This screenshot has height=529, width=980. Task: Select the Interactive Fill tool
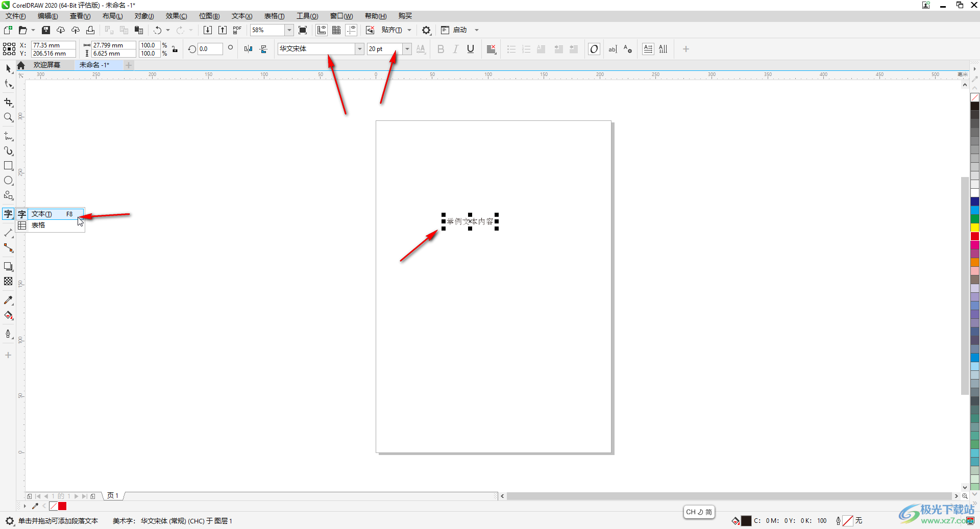click(x=8, y=315)
